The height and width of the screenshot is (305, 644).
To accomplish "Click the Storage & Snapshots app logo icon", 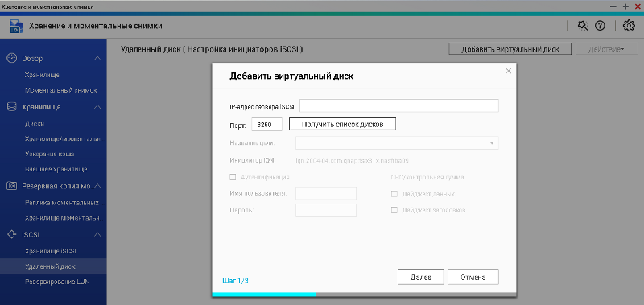I will point(16,27).
